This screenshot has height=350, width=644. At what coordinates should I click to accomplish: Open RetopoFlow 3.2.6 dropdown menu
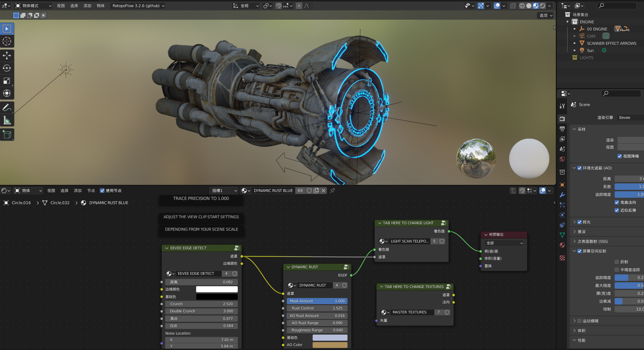[138, 6]
